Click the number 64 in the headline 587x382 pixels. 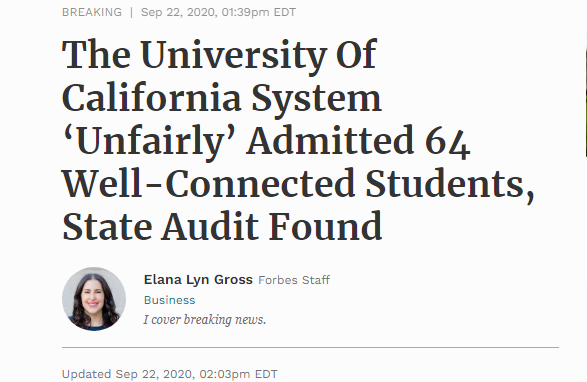pos(447,142)
